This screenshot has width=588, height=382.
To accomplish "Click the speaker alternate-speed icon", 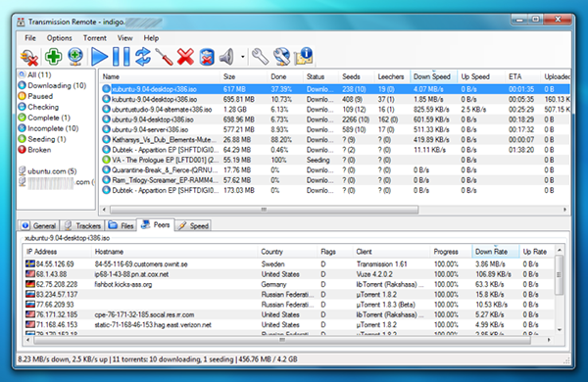I will tap(227, 57).
